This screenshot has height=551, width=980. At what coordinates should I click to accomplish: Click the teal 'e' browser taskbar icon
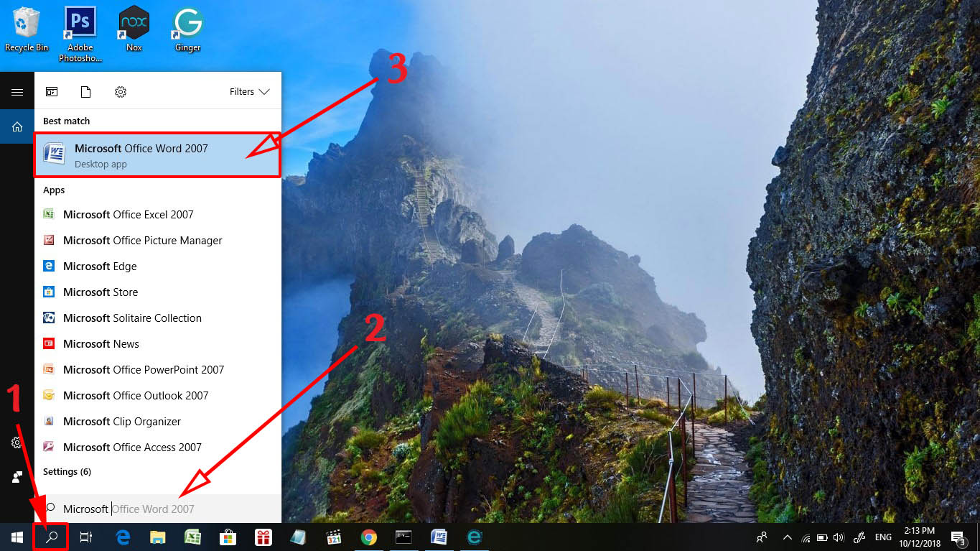(474, 537)
